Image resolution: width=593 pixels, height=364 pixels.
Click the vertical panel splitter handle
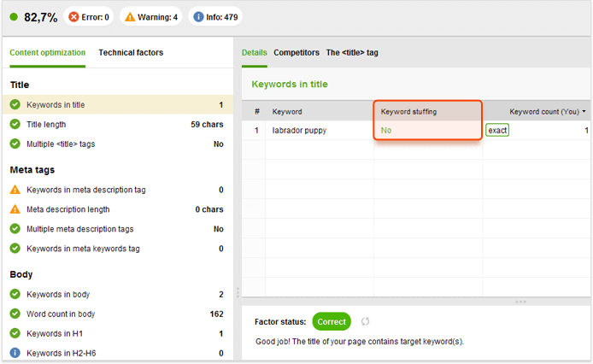tap(238, 292)
